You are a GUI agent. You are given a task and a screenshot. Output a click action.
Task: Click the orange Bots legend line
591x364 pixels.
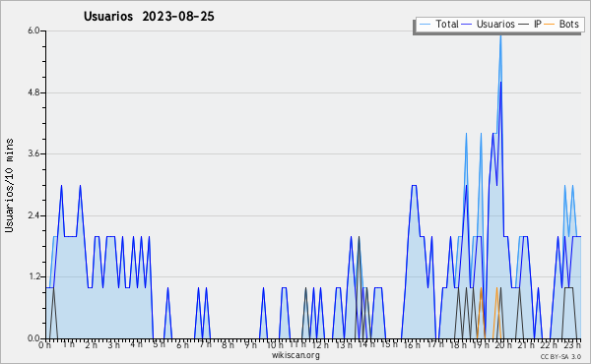tap(550, 25)
